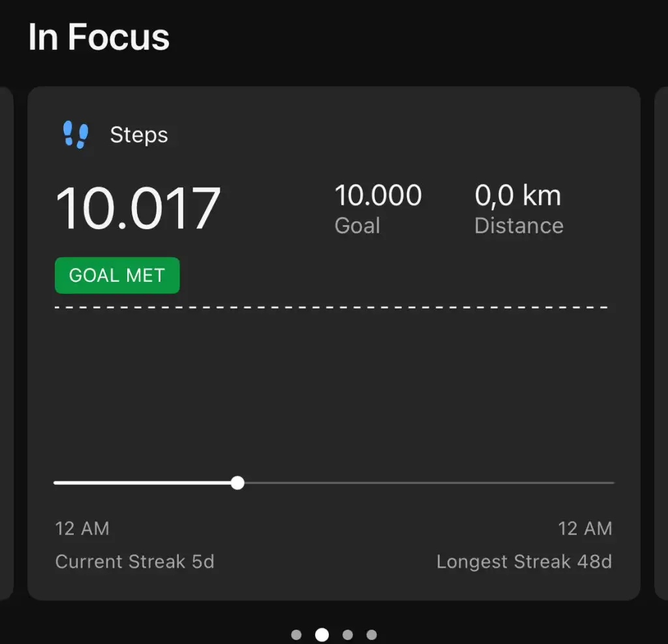Viewport: 668px width, 644px height.
Task: Select the highlighted second page dot
Action: [322, 635]
